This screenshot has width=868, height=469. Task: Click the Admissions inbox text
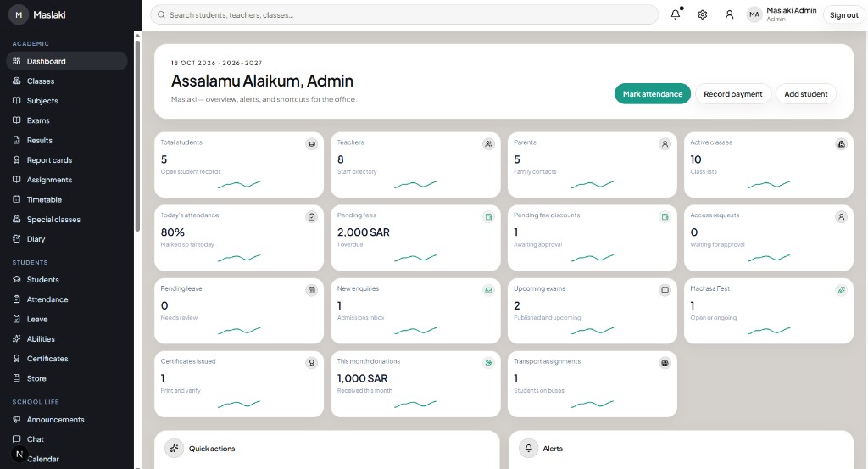[361, 318]
